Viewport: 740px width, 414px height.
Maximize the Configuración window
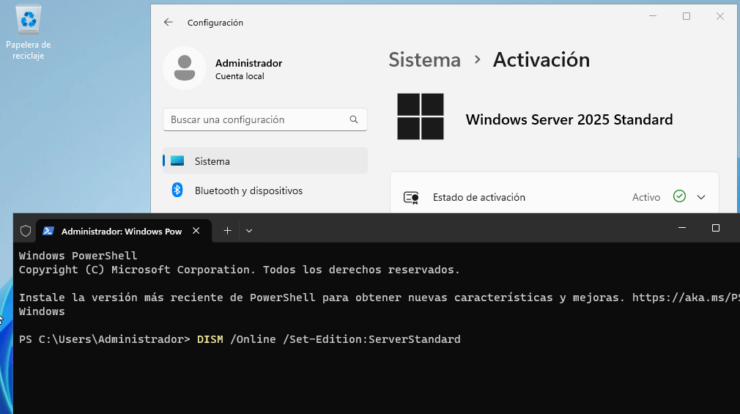click(686, 16)
